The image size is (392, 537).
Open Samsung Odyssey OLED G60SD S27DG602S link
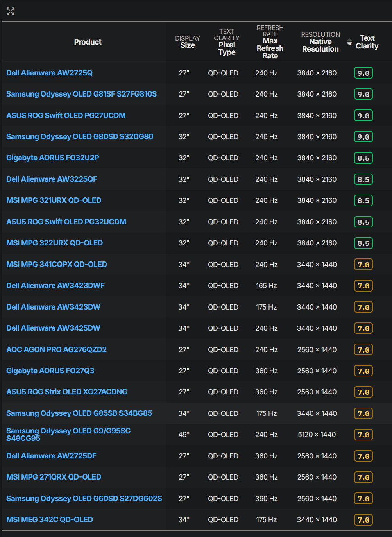click(x=84, y=498)
